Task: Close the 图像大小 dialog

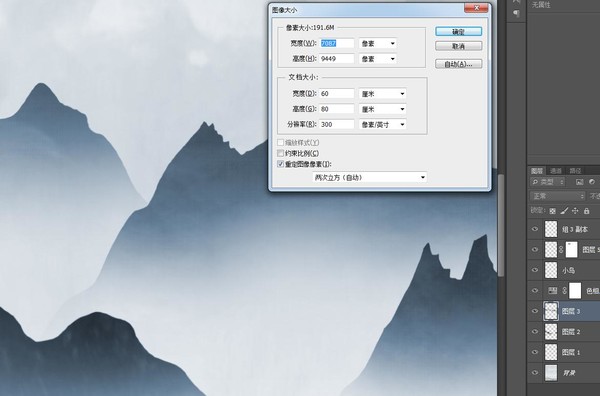Action: pyautogui.click(x=476, y=8)
